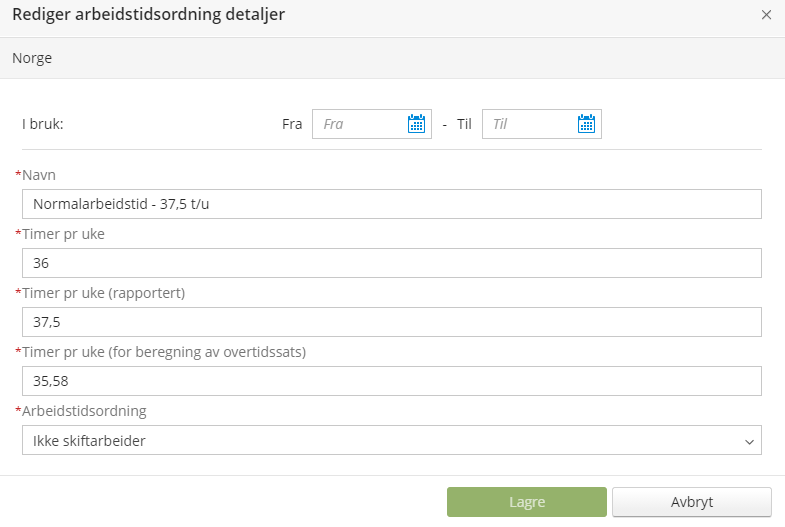The image size is (785, 527).
Task: Open the Fra date calendar picker
Action: tap(417, 124)
